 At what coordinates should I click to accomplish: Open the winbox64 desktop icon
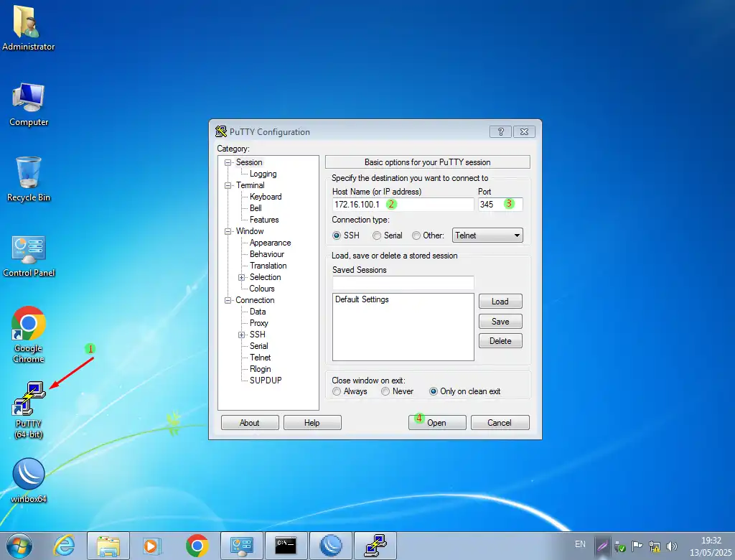(x=29, y=475)
